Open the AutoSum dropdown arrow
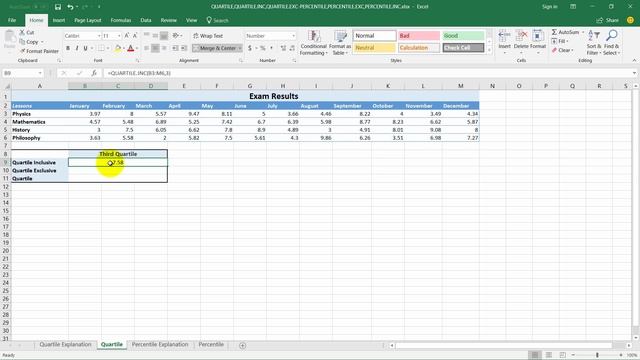The height and width of the screenshot is (360, 640). (583, 32)
